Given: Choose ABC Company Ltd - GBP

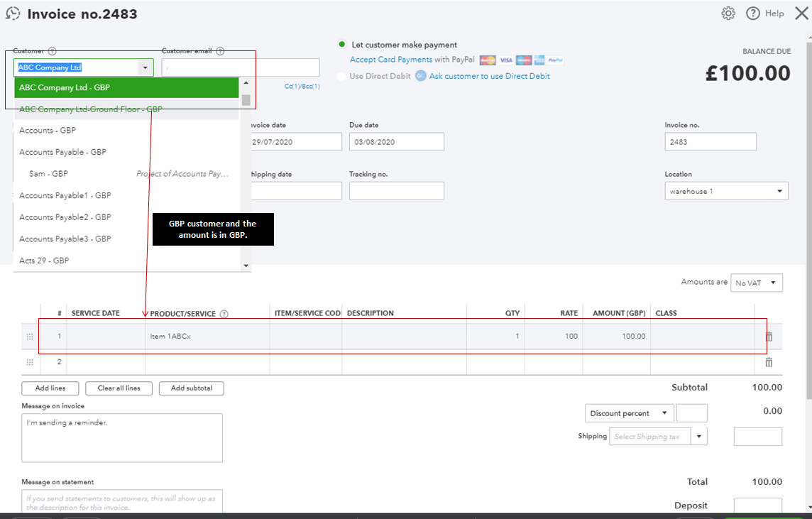Looking at the screenshot, I should pos(126,87).
